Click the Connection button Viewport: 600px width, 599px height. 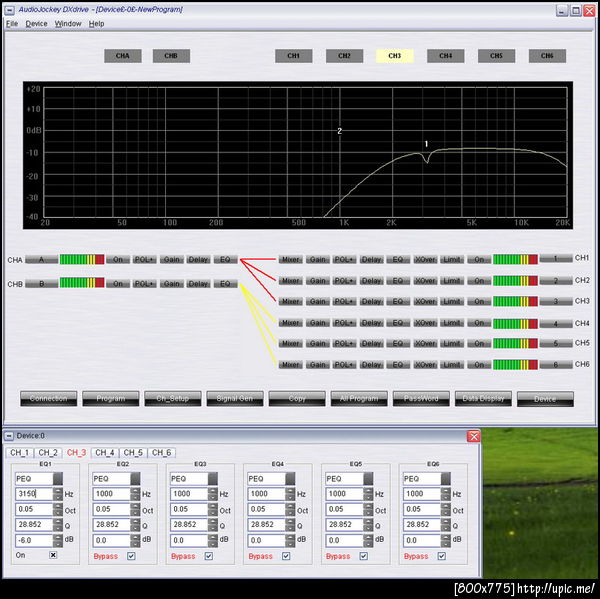tap(48, 399)
